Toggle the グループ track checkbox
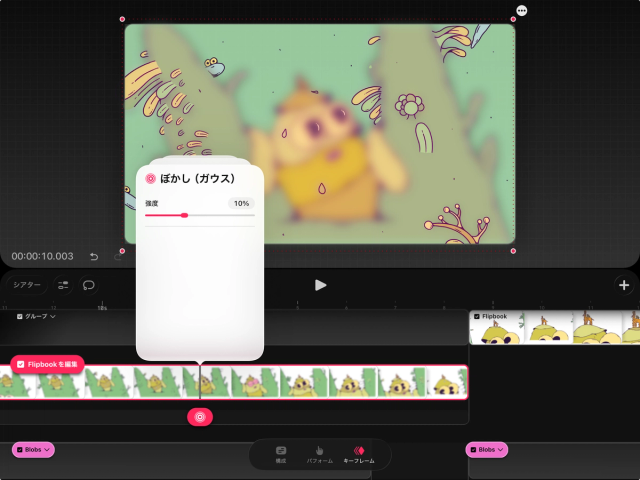 pyautogui.click(x=20, y=316)
